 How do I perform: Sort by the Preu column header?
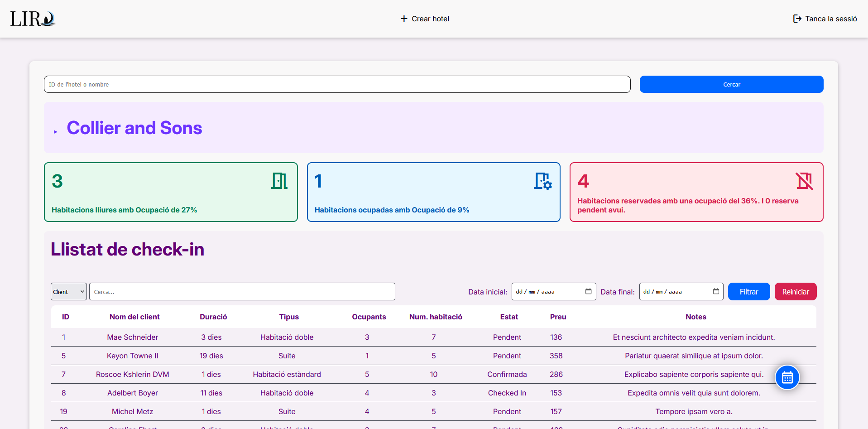coord(557,317)
